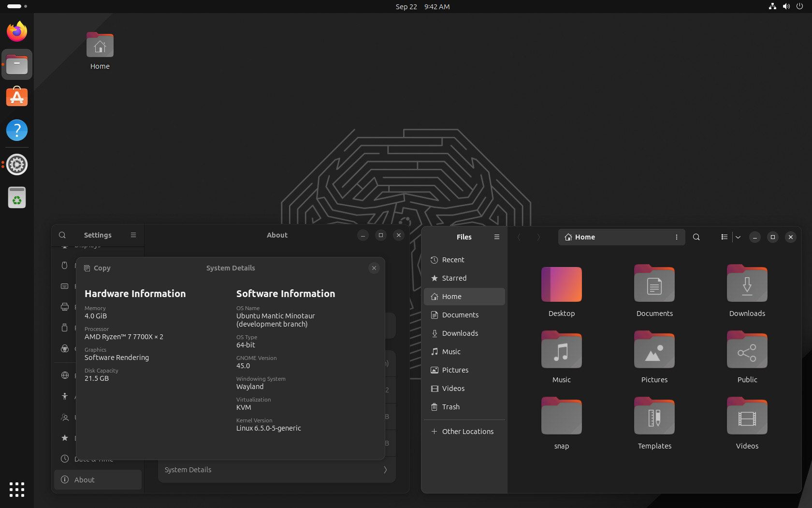Select Home in Files sidebar
This screenshot has height=508, width=812.
pos(464,297)
